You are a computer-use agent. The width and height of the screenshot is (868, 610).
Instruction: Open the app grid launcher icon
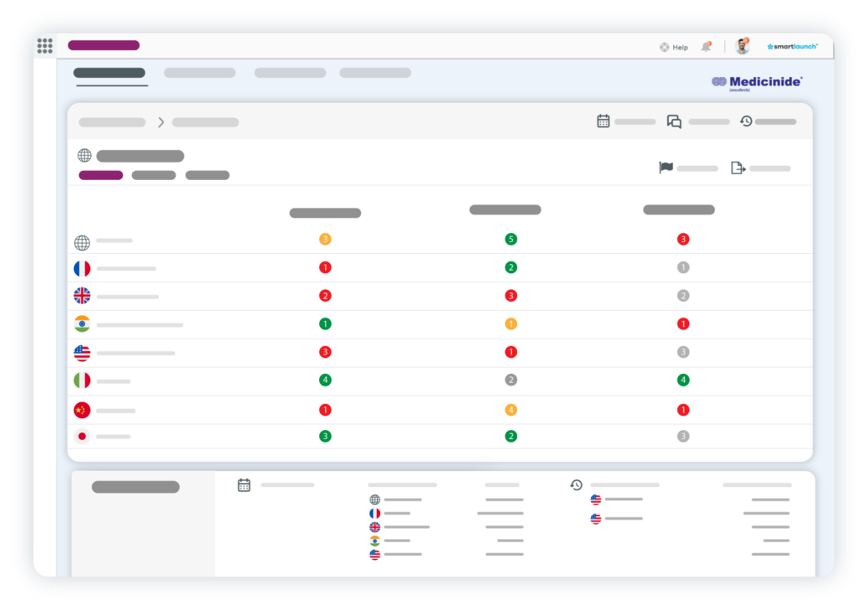pyautogui.click(x=45, y=46)
